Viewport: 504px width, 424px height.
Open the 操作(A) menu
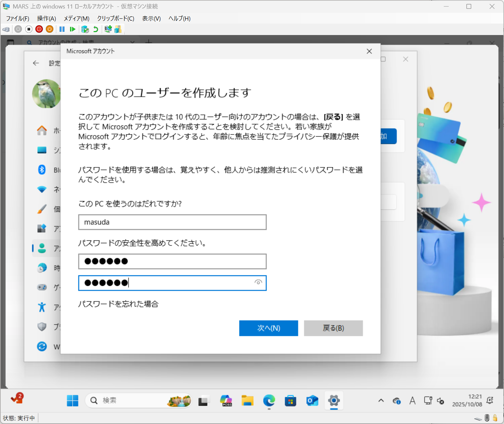click(46, 18)
